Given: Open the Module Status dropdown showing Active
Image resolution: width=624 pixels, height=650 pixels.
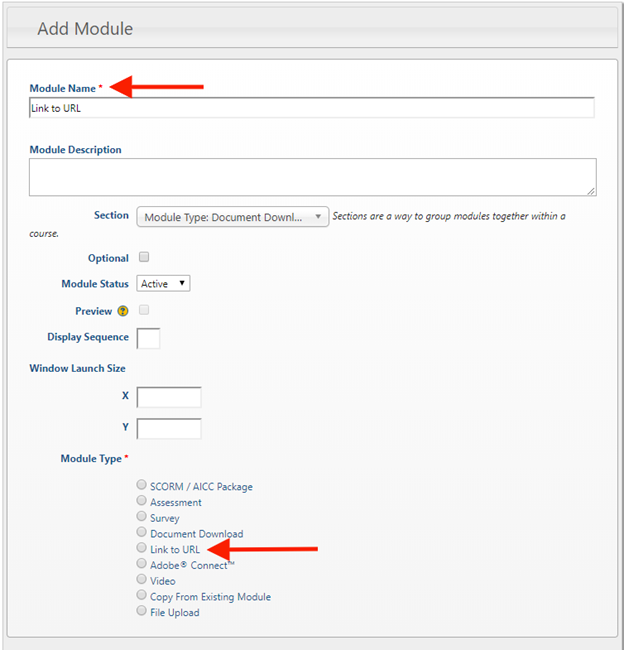Looking at the screenshot, I should click(163, 284).
